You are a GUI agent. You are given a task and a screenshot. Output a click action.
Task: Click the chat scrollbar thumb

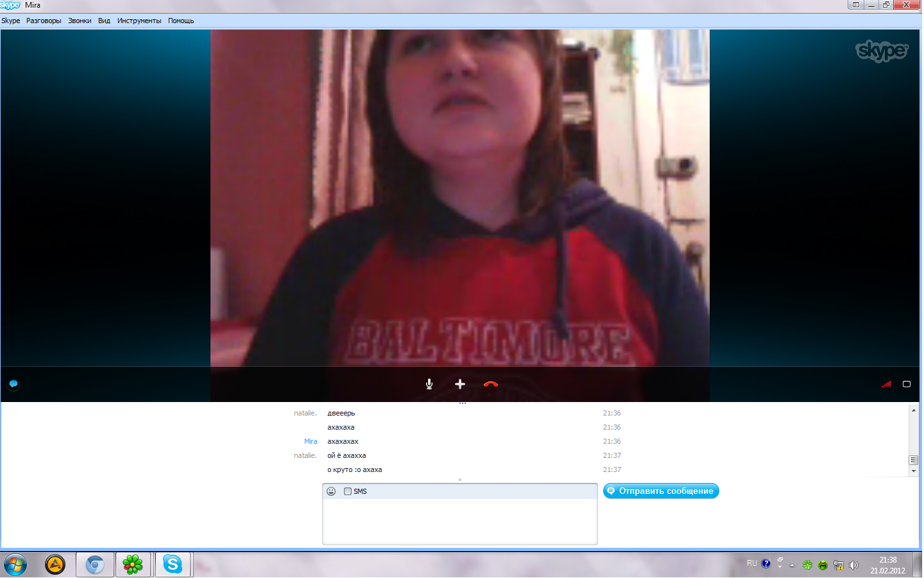click(914, 460)
